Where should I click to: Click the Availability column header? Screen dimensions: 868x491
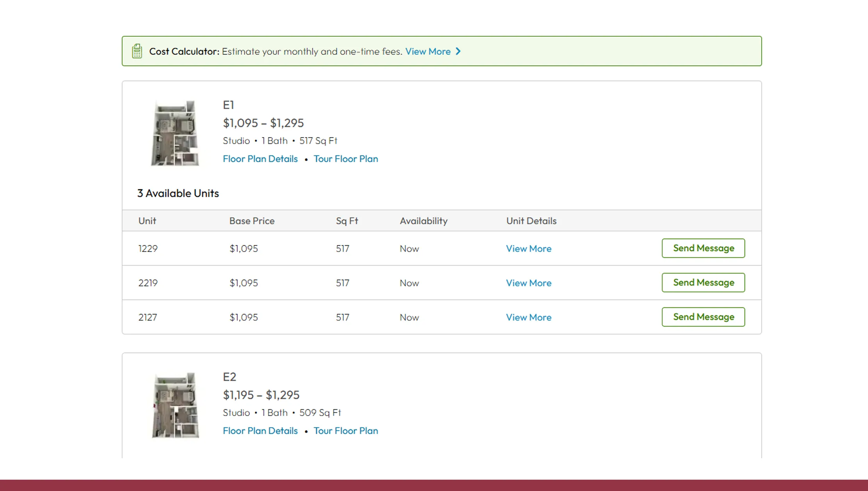pyautogui.click(x=423, y=221)
